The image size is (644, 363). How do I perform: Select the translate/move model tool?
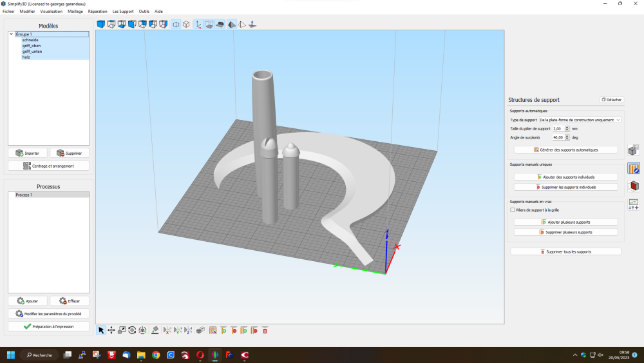[111, 330]
